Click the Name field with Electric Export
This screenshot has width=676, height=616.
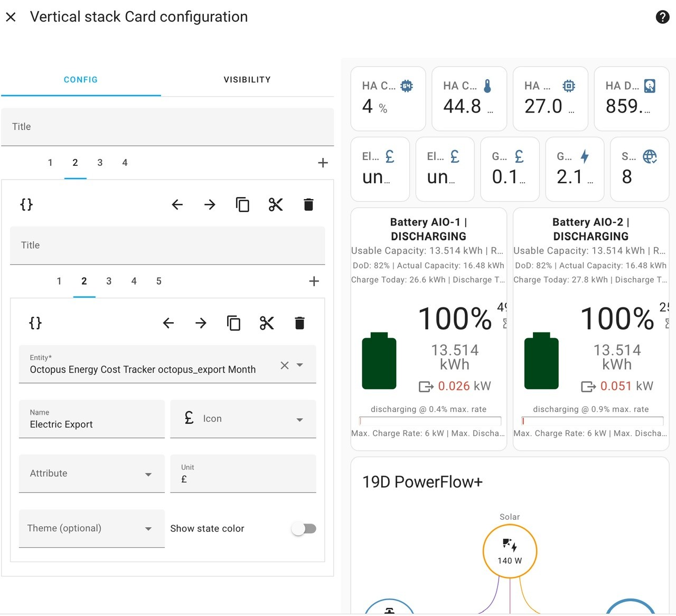pyautogui.click(x=92, y=418)
